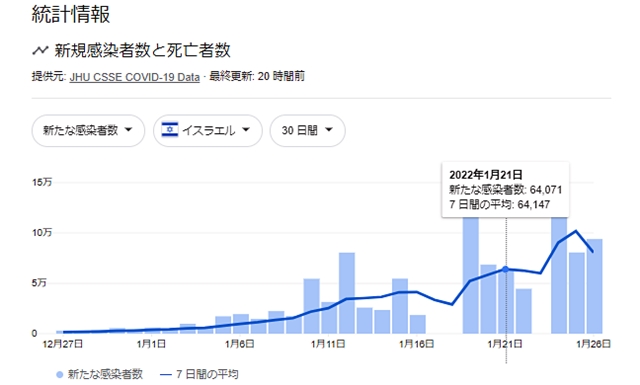Click the 2022年1月21日 tooltip box

tap(505, 189)
